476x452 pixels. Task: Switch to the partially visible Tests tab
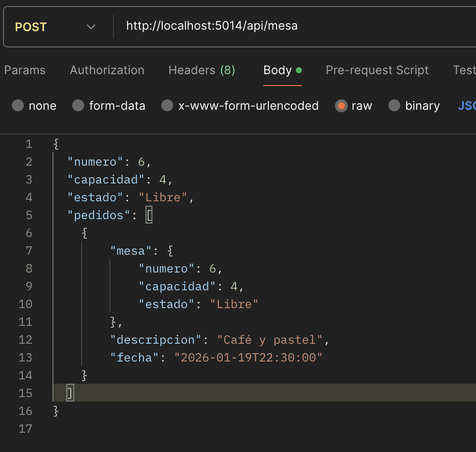[x=464, y=70]
